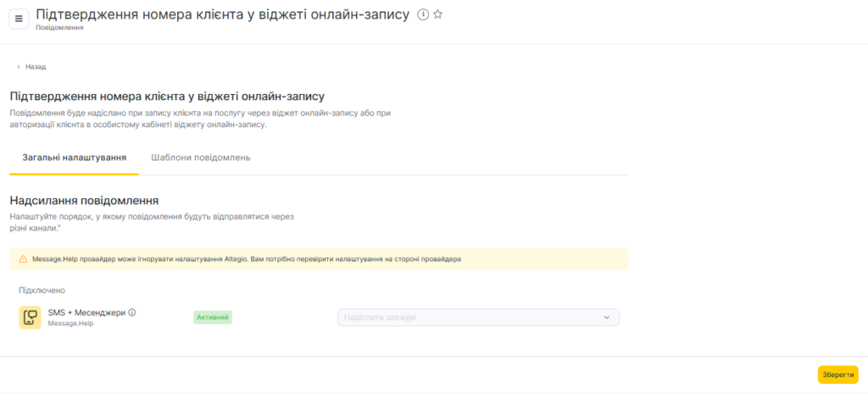Screen dimensions: 868x394
Task: Click the Повідомлення breadcrumb under the title
Action: [x=59, y=28]
